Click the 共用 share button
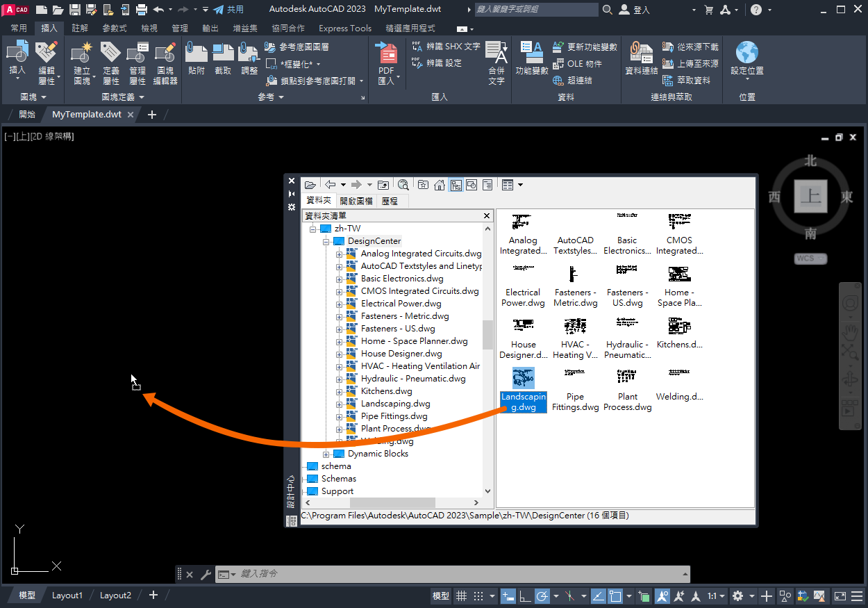 pos(228,10)
